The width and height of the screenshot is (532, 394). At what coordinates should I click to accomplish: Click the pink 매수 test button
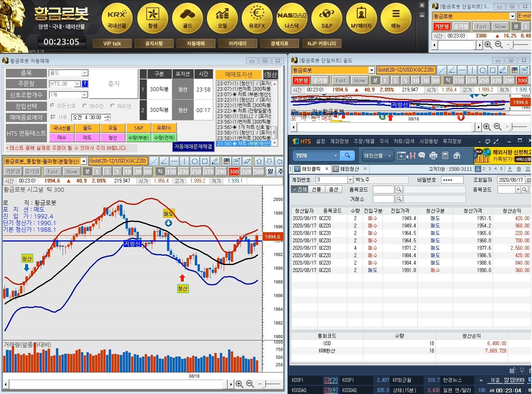click(x=62, y=138)
